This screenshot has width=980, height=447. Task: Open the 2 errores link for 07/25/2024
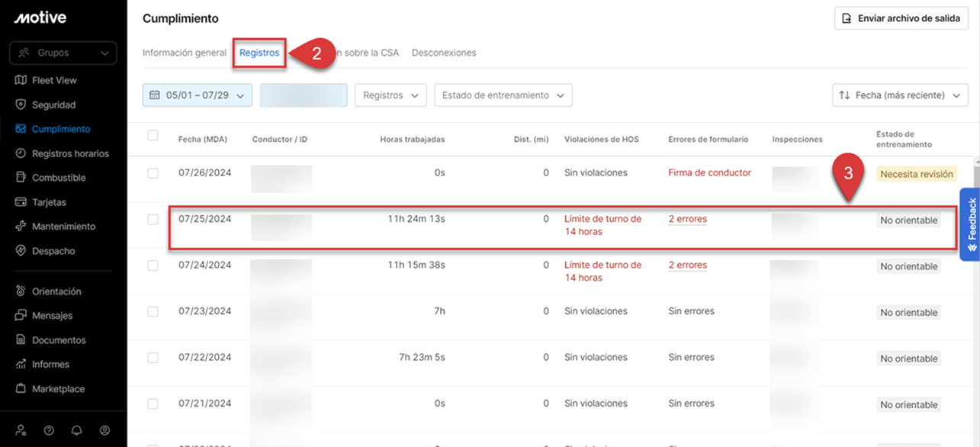click(x=688, y=219)
